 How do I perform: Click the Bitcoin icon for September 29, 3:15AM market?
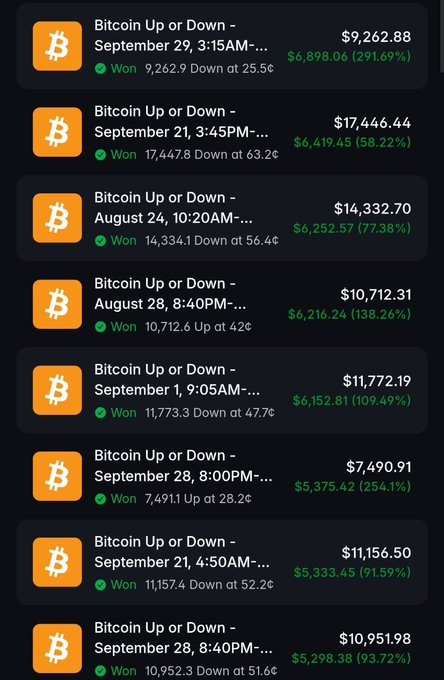(57, 46)
